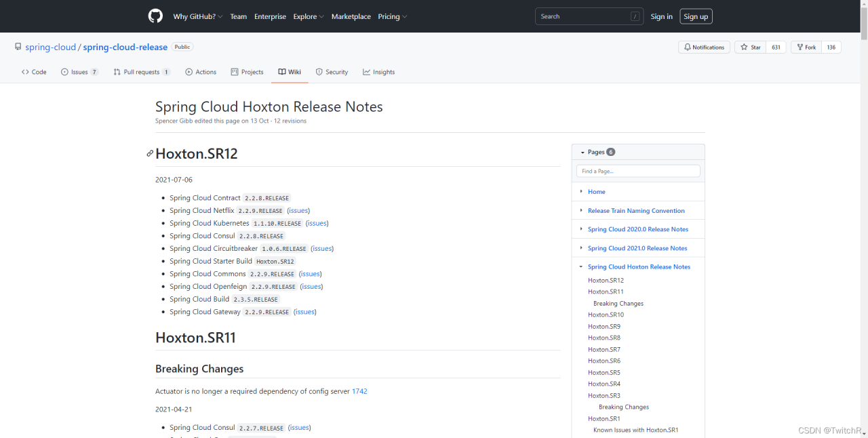The image size is (868, 438).
Task: Open the Issues tab
Action: click(x=80, y=72)
